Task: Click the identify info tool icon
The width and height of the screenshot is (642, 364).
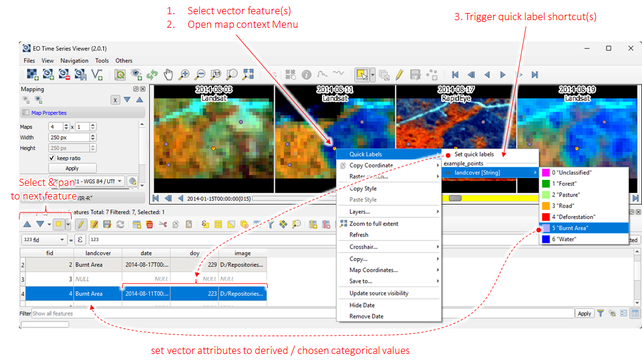Action: point(306,75)
